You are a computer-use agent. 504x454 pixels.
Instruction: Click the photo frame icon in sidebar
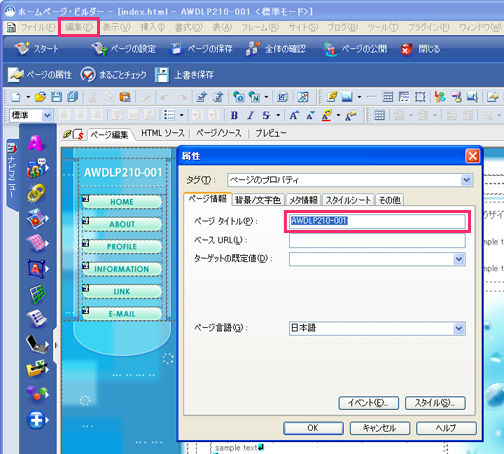[37, 218]
